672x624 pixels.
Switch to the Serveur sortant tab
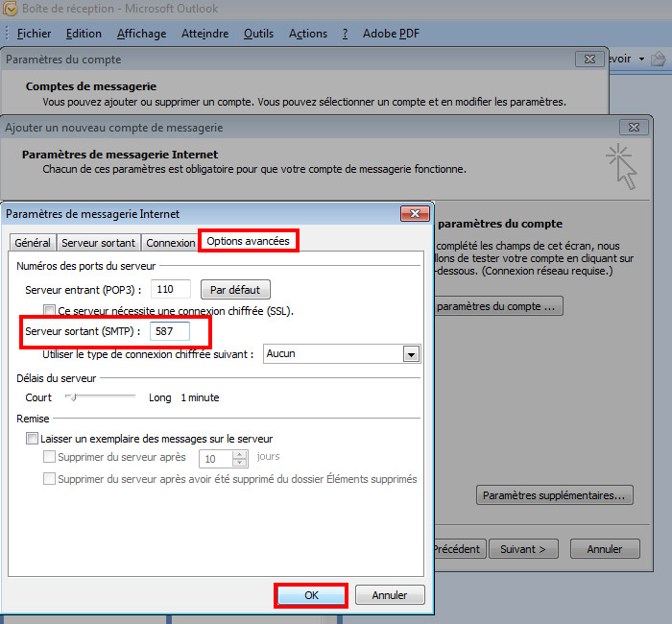coord(98,243)
